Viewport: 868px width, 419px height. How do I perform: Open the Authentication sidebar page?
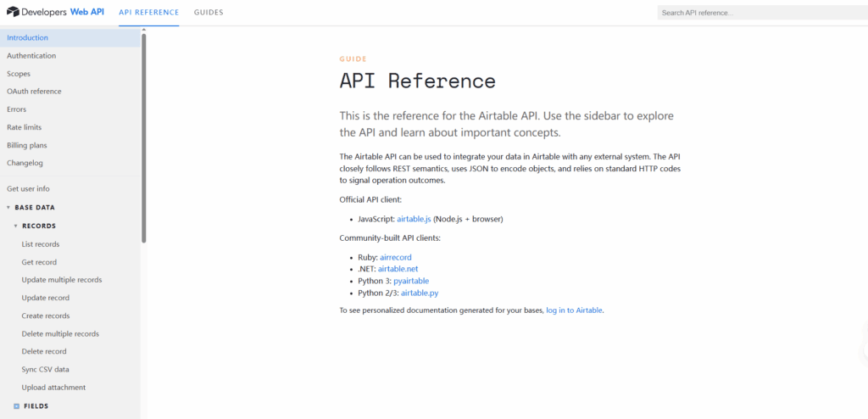31,56
